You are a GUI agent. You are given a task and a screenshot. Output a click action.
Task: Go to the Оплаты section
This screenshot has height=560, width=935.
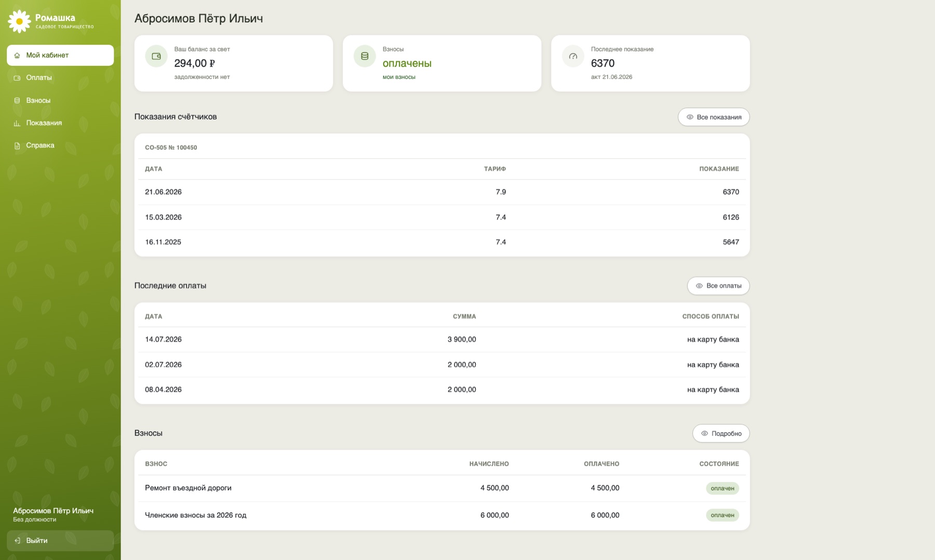click(x=60, y=78)
